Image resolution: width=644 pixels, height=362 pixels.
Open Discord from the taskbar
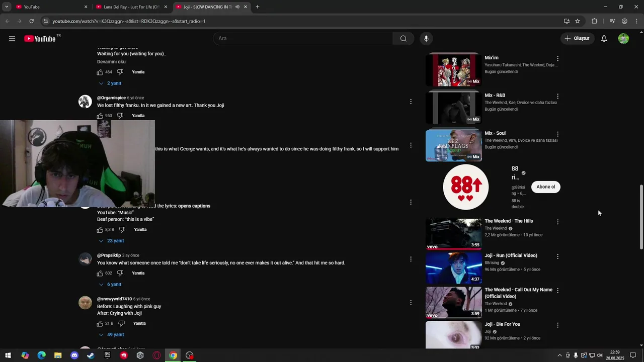click(x=74, y=355)
